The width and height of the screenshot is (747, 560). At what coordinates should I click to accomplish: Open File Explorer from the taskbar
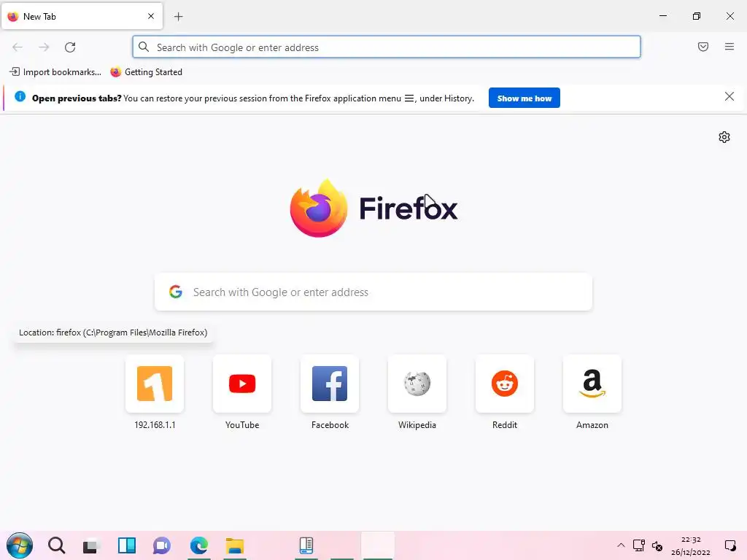pyautogui.click(x=234, y=545)
